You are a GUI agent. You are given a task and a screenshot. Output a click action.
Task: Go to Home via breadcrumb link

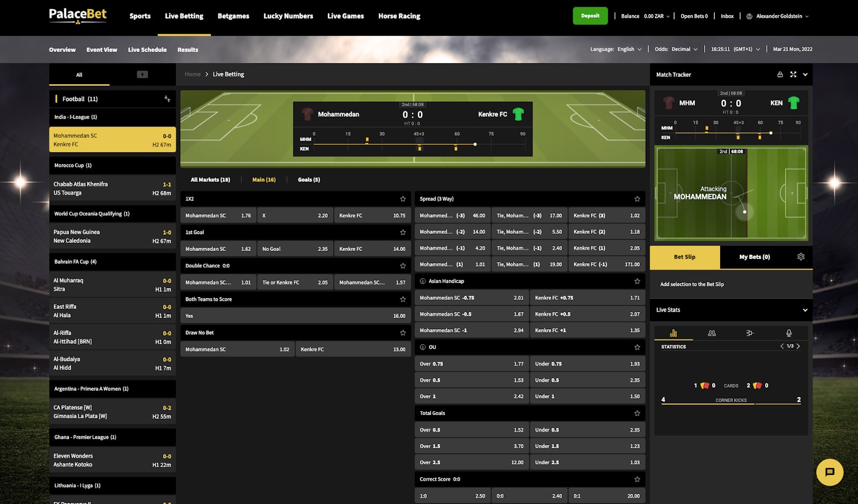coord(193,74)
